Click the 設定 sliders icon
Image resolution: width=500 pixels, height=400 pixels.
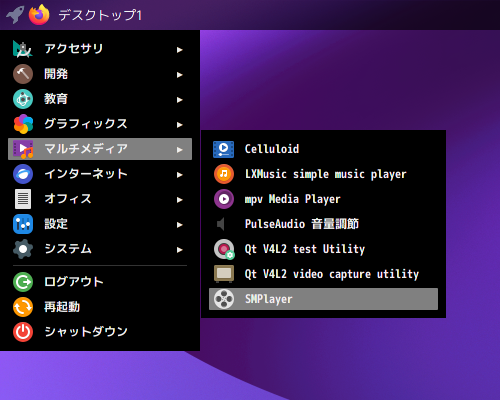coord(23,224)
